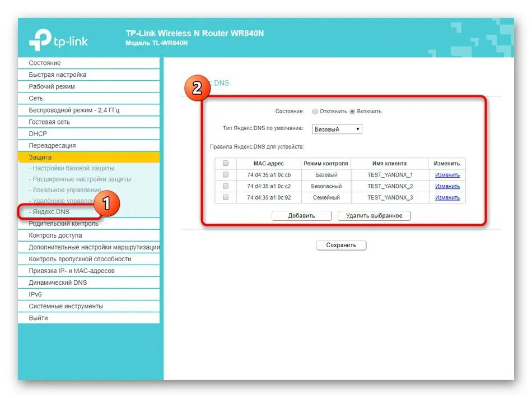Viewport: 532px width, 398px height.
Task: Click Выйти to log out
Action: click(x=88, y=318)
